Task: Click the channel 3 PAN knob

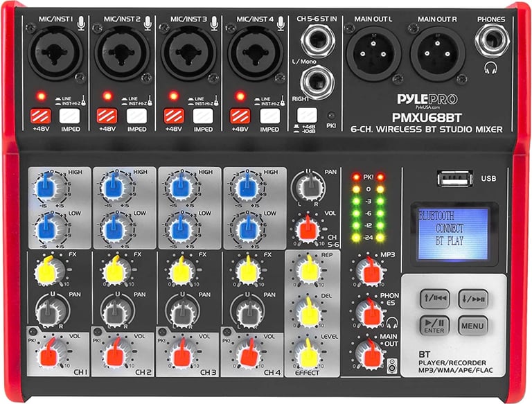Action: click(x=181, y=311)
